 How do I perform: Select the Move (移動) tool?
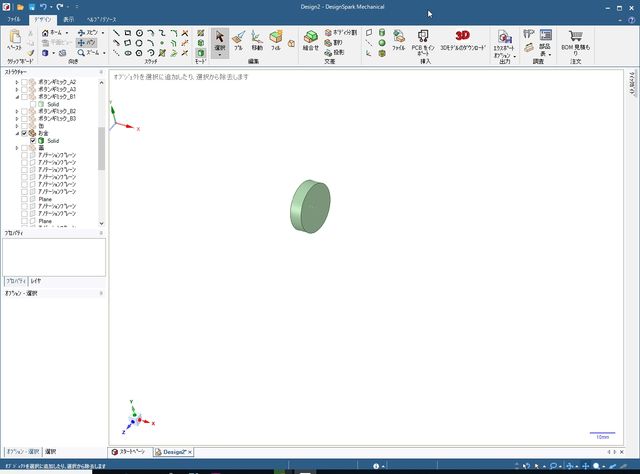(257, 40)
